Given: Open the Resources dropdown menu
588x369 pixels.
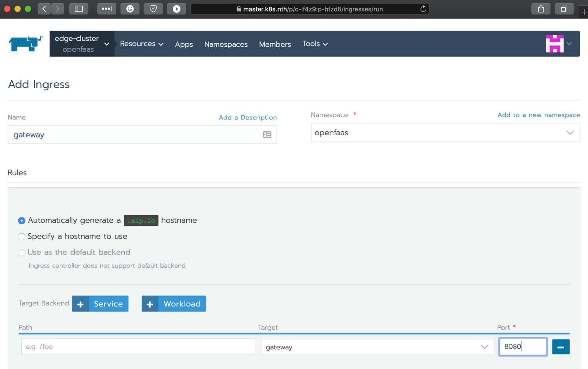Looking at the screenshot, I should (x=142, y=44).
